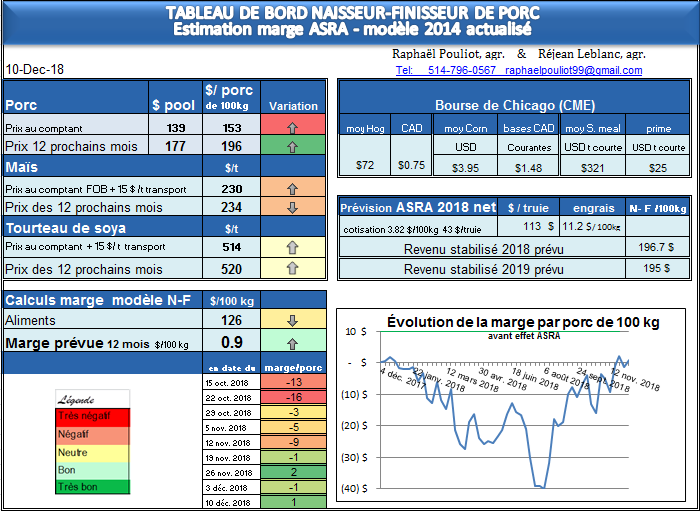Select the 22 oct. 2018 margin cell showing -16

click(x=293, y=397)
